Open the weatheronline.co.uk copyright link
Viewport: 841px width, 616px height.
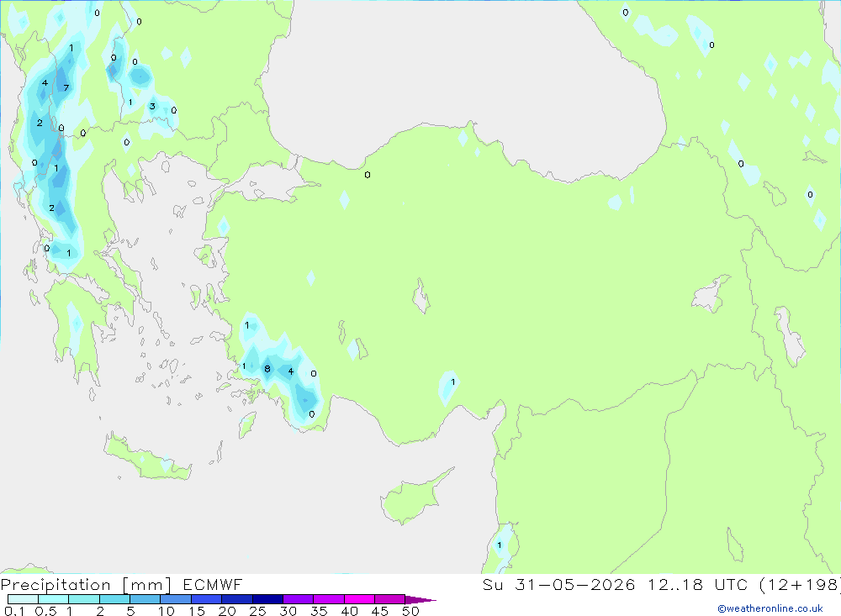770,608
